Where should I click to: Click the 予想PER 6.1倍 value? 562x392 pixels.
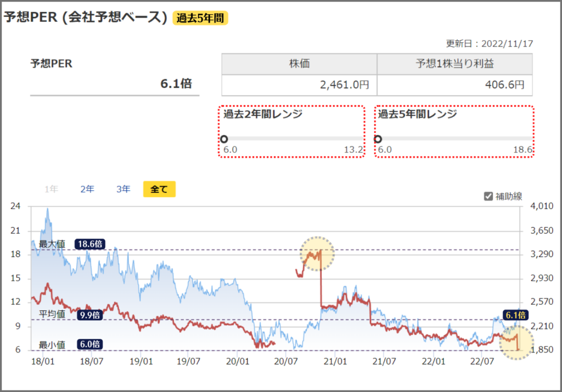[x=176, y=84]
